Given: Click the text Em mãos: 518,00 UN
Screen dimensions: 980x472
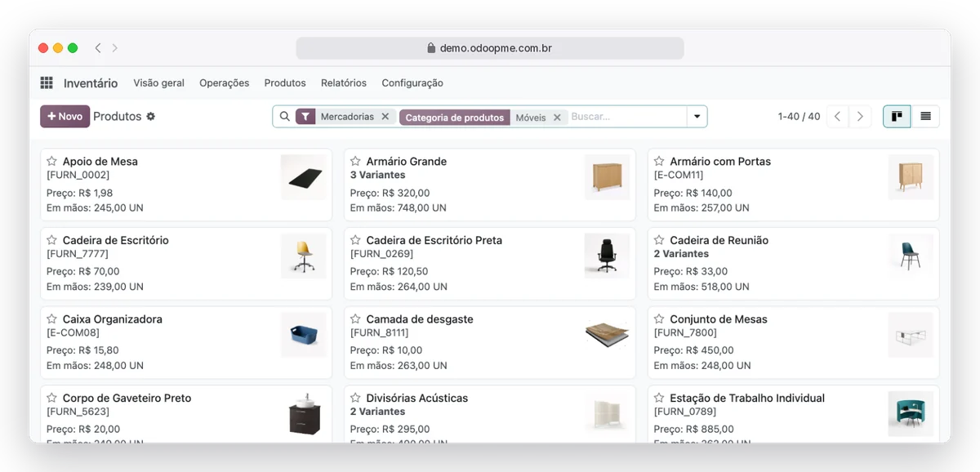Looking at the screenshot, I should pyautogui.click(x=702, y=287).
